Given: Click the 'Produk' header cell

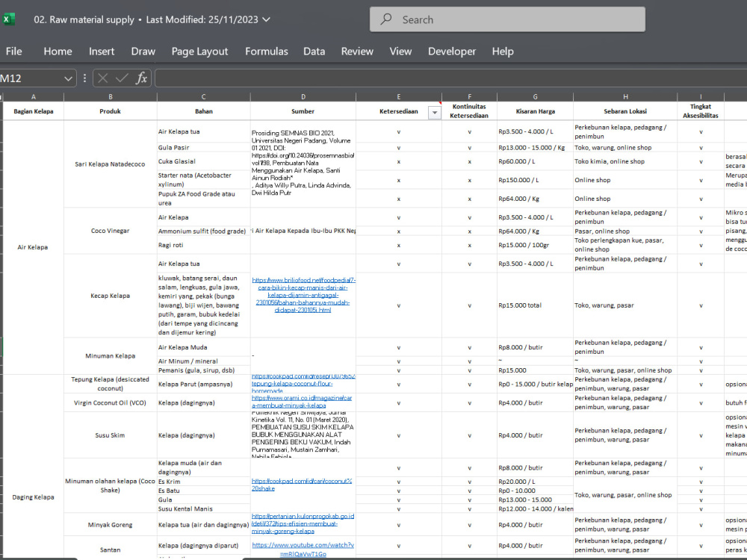Looking at the screenshot, I should point(110,111).
